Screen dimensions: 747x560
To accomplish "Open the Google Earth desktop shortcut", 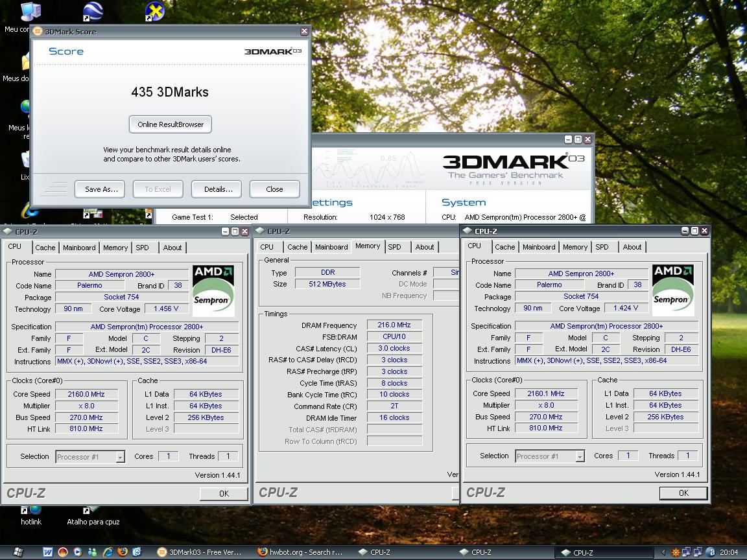I will point(93,12).
